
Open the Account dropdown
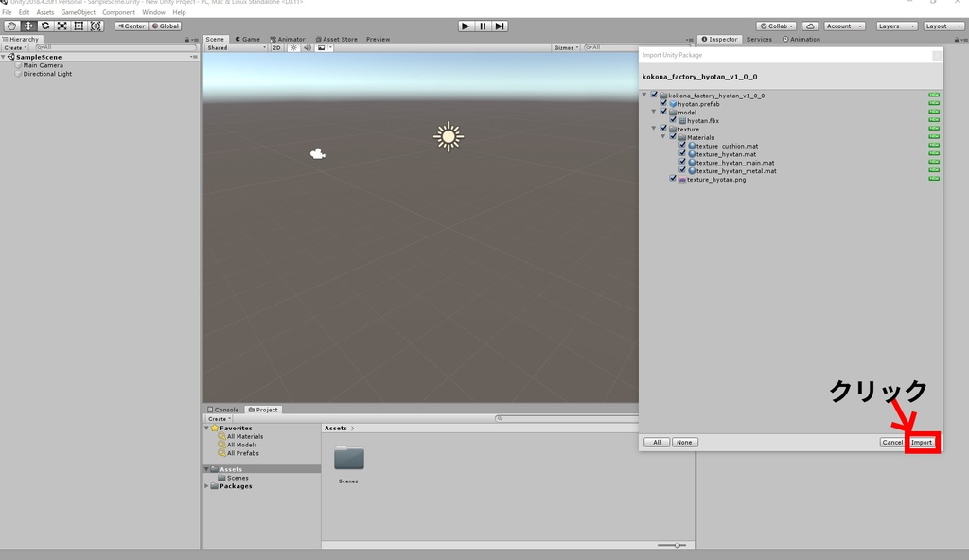pos(844,26)
